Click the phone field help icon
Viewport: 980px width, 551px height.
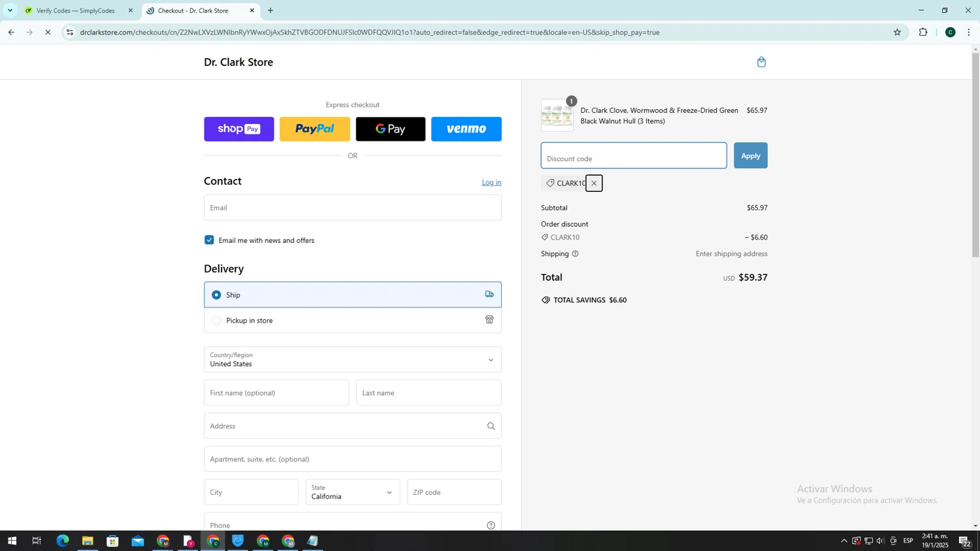point(491,526)
